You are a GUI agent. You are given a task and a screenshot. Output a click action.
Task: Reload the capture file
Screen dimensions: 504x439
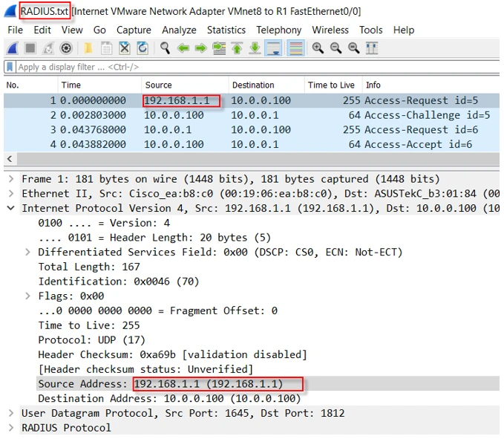(x=143, y=48)
